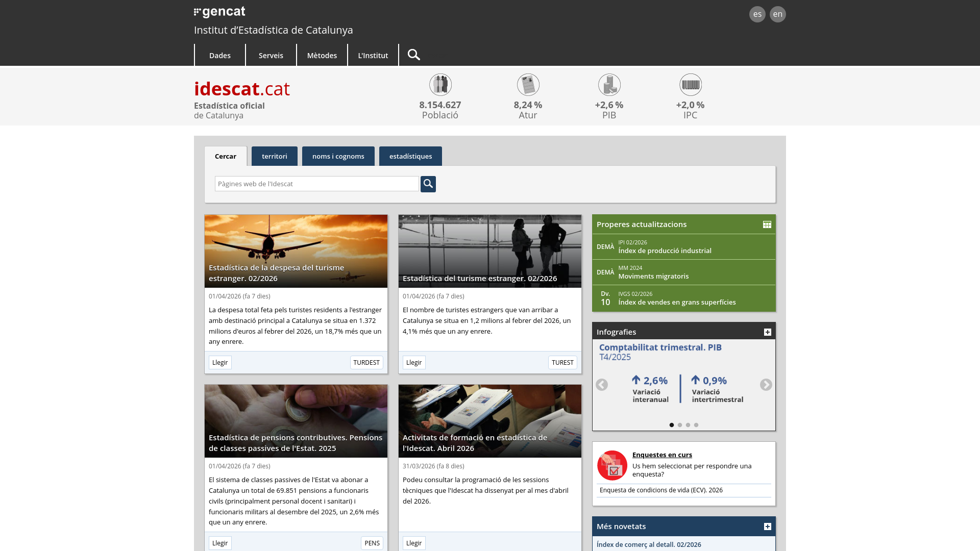Select second infographic carousel dot
Screen dimensions: 980x551
680,425
